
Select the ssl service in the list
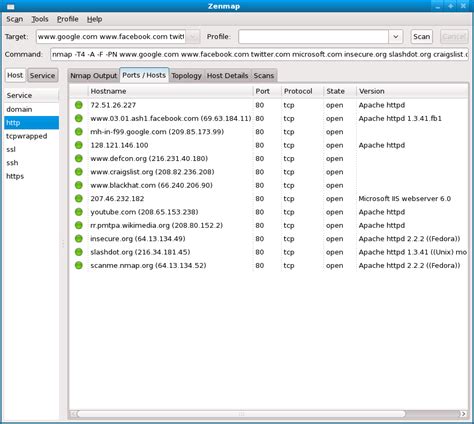pyautogui.click(x=31, y=149)
